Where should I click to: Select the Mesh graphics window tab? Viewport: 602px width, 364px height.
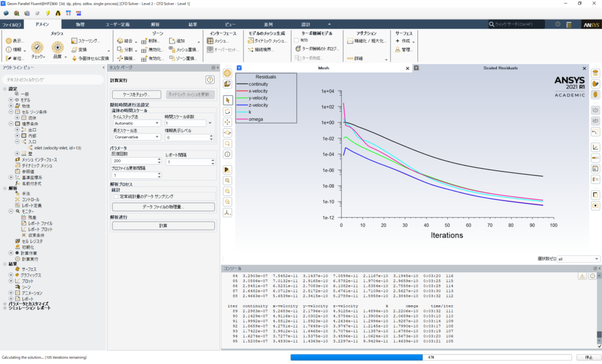[324, 68]
